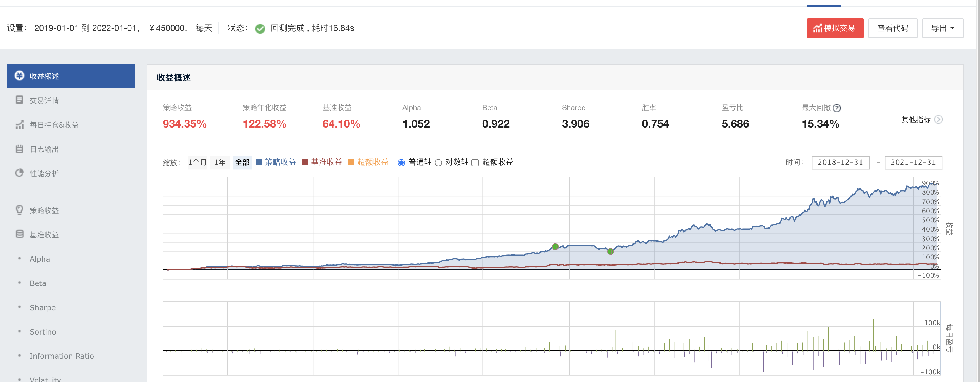
Task: Open the Information Ratio sidebar item
Action: (62, 356)
